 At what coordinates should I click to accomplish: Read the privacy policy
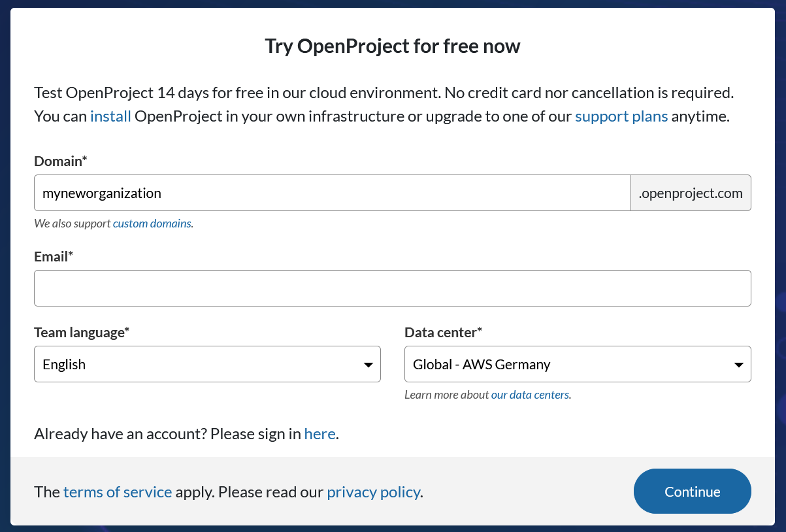coord(373,491)
